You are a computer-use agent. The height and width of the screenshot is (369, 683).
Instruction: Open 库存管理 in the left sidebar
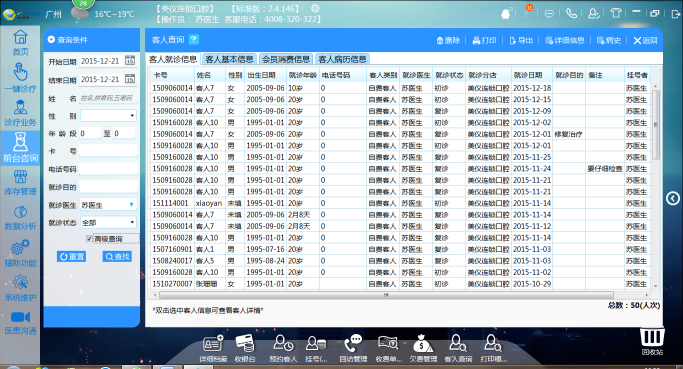20,183
